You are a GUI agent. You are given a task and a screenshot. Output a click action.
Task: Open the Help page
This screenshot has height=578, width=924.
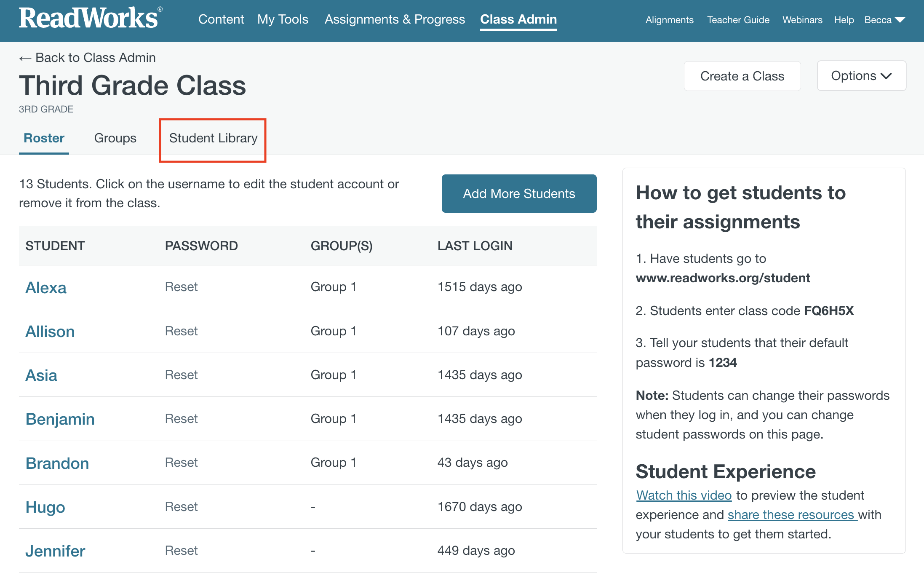[844, 20]
